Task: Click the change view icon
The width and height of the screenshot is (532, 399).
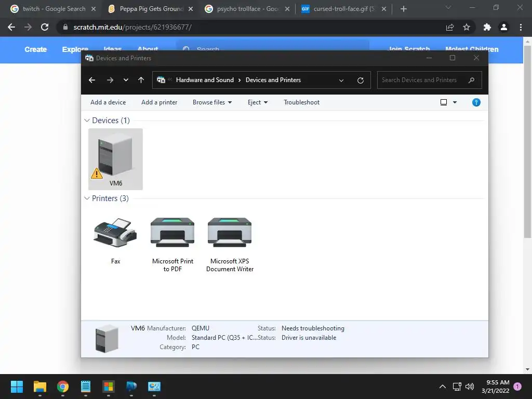Action: pyautogui.click(x=444, y=102)
